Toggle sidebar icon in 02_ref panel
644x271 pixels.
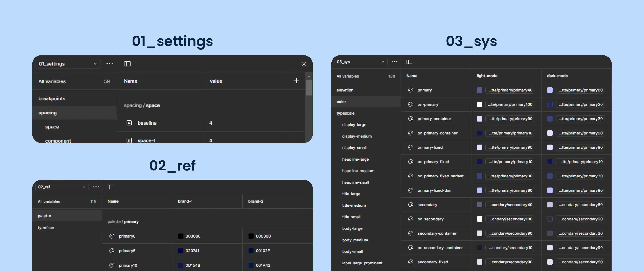pyautogui.click(x=111, y=187)
